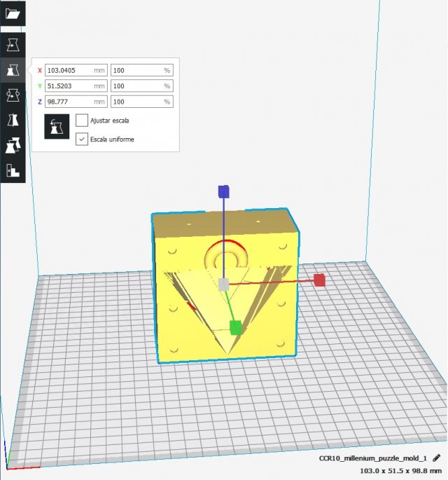Click the gray center uniform scale handle
This screenshot has height=480, width=448.
click(223, 284)
